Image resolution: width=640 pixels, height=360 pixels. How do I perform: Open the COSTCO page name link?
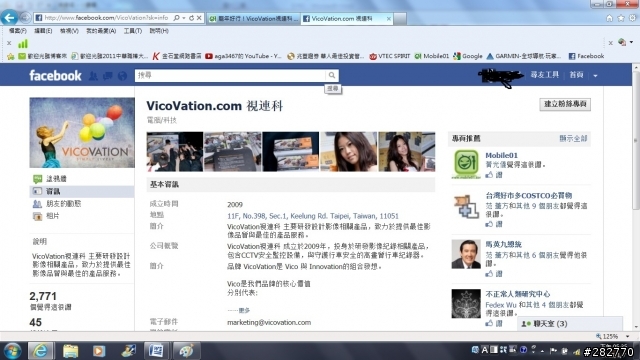click(529, 195)
